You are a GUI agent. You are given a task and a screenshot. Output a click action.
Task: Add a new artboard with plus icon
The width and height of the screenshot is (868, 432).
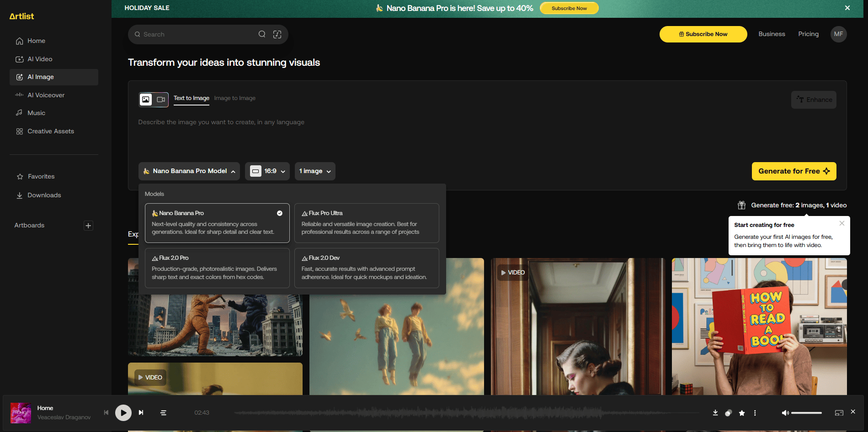coord(88,226)
